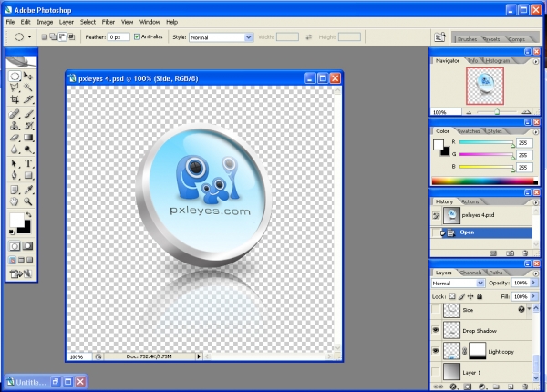Select the Brush tool
The height and width of the screenshot is (392, 547).
pos(28,114)
